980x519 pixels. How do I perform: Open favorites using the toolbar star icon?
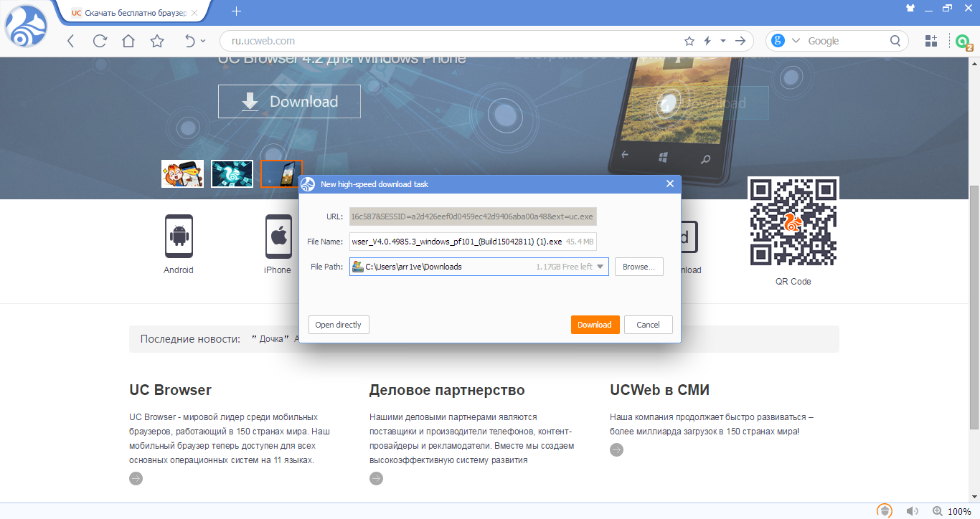point(157,41)
